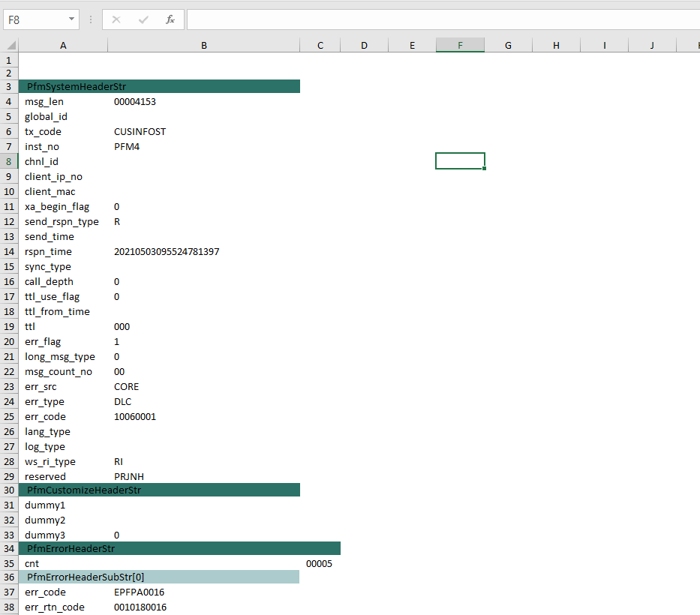This screenshot has width=700, height=615.
Task: Click the Cancel entry X icon
Action: 116,19
